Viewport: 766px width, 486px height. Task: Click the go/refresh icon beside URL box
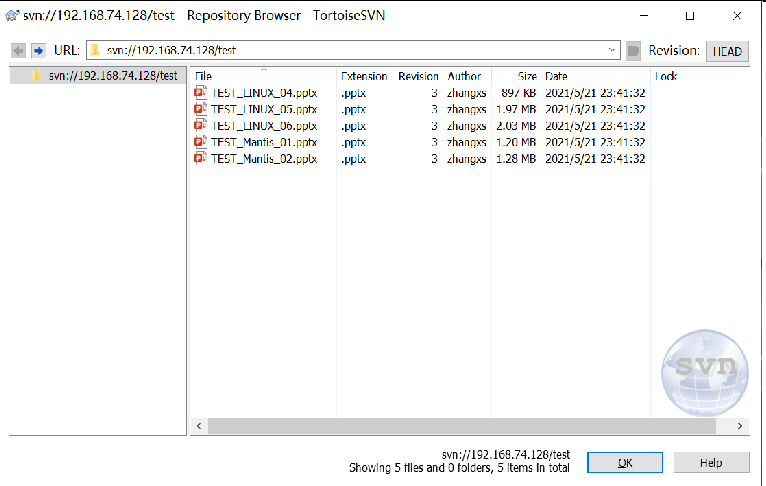tap(633, 50)
